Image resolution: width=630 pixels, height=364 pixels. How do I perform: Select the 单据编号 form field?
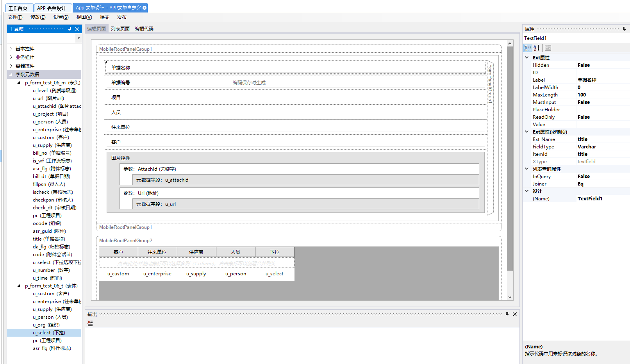[295, 82]
